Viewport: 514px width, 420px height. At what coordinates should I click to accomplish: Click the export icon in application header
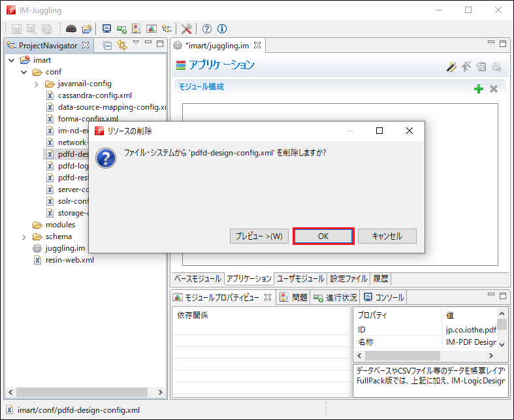pyautogui.click(x=481, y=67)
